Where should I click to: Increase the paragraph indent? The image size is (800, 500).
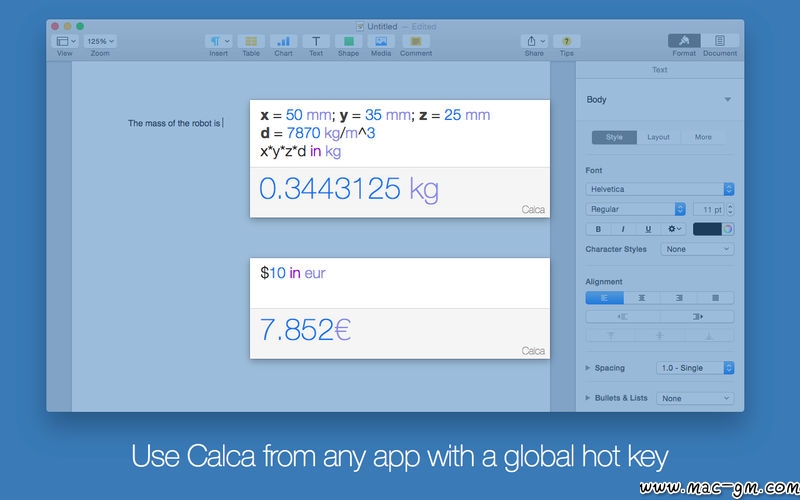tap(697, 317)
